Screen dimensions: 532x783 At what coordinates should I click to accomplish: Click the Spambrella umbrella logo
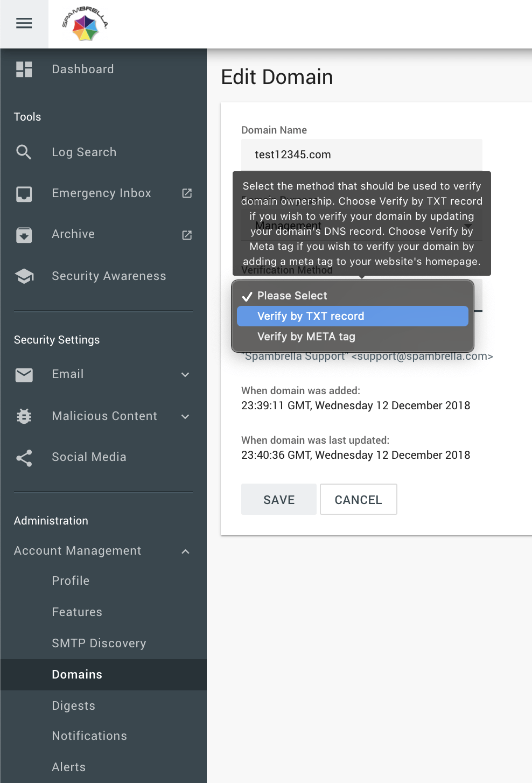click(x=85, y=24)
